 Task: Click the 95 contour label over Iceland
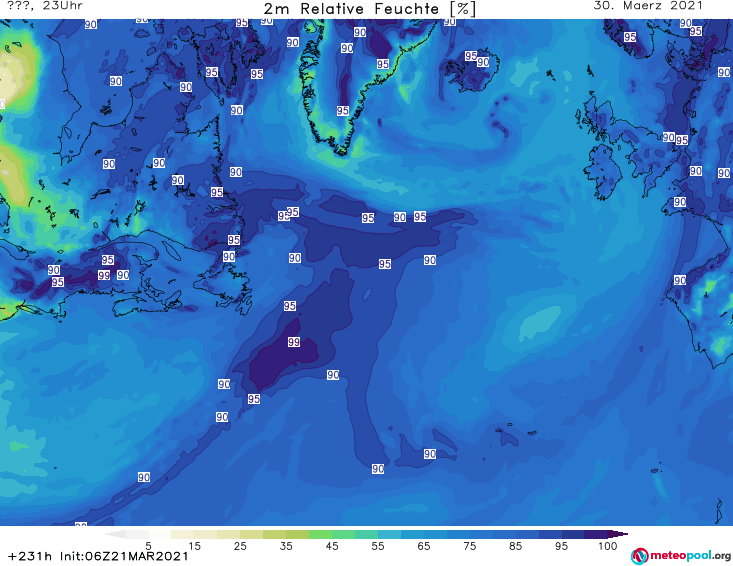click(471, 56)
